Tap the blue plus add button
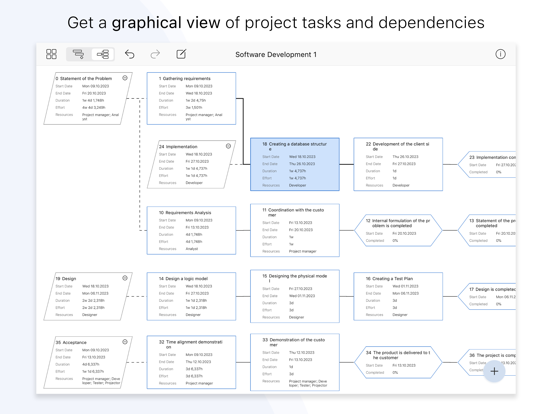552x414 pixels. 494,371
